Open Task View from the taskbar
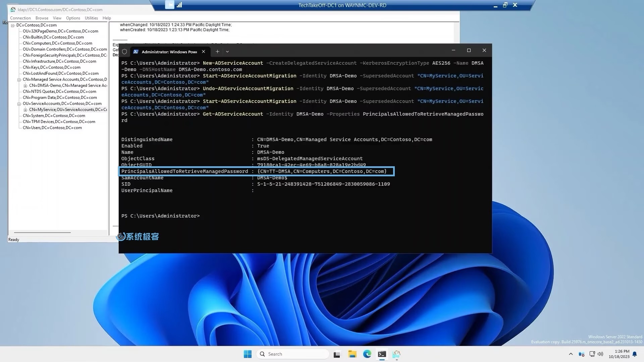 (x=337, y=354)
